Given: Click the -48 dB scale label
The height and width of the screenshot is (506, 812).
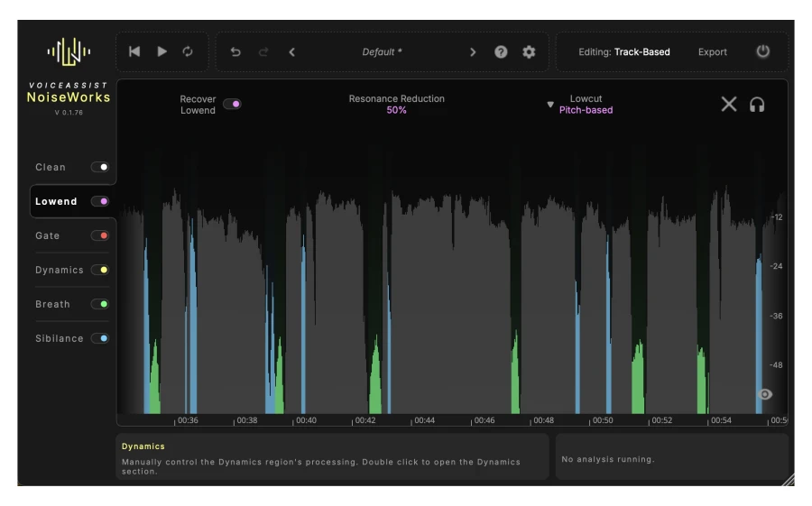Looking at the screenshot, I should pyautogui.click(x=776, y=365).
